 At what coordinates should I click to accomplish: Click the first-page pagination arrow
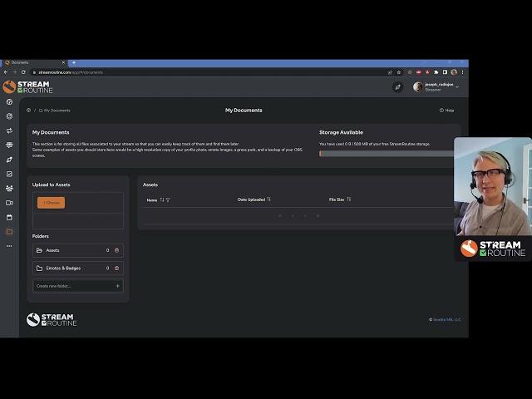click(x=280, y=216)
